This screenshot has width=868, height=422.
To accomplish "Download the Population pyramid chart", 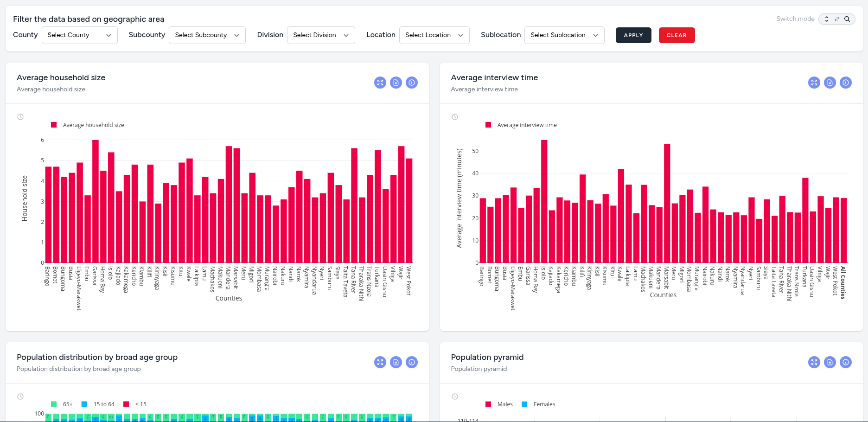I will 830,362.
